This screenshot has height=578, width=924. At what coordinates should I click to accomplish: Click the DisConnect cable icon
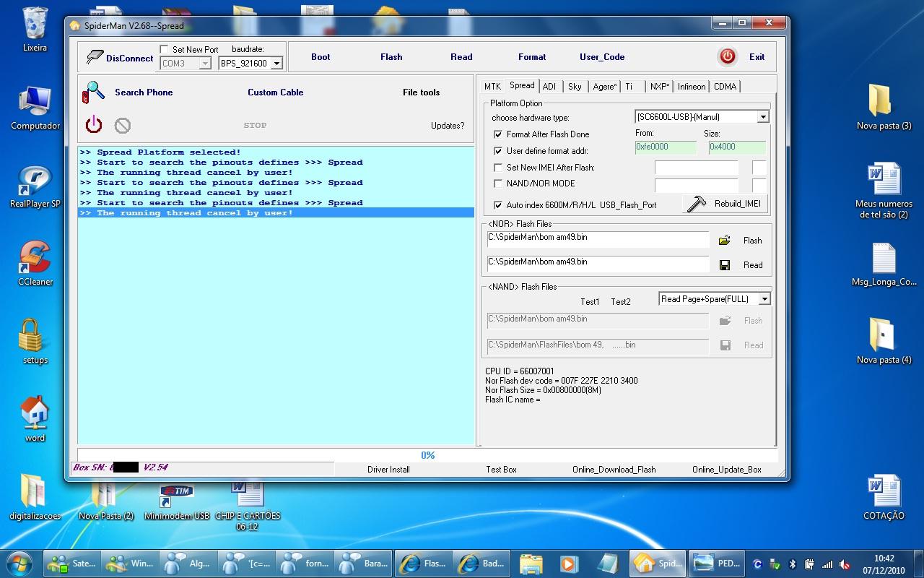[x=95, y=57]
